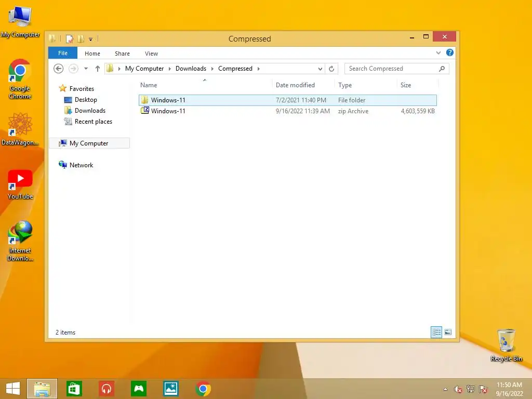
Task: Open Desktop in the navigation pane
Action: (x=86, y=100)
